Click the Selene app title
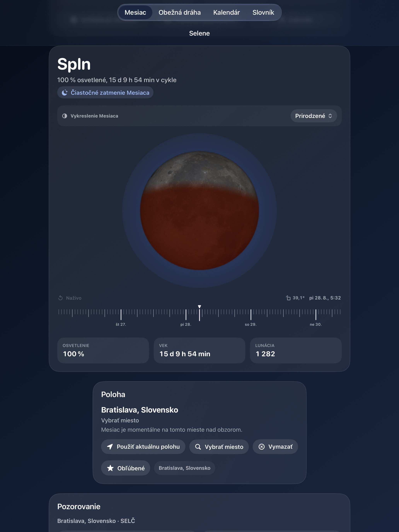This screenshot has height=532, width=399. [199, 33]
